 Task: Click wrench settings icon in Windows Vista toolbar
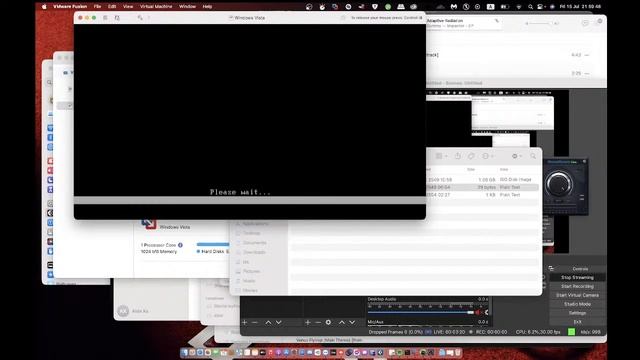click(x=140, y=18)
